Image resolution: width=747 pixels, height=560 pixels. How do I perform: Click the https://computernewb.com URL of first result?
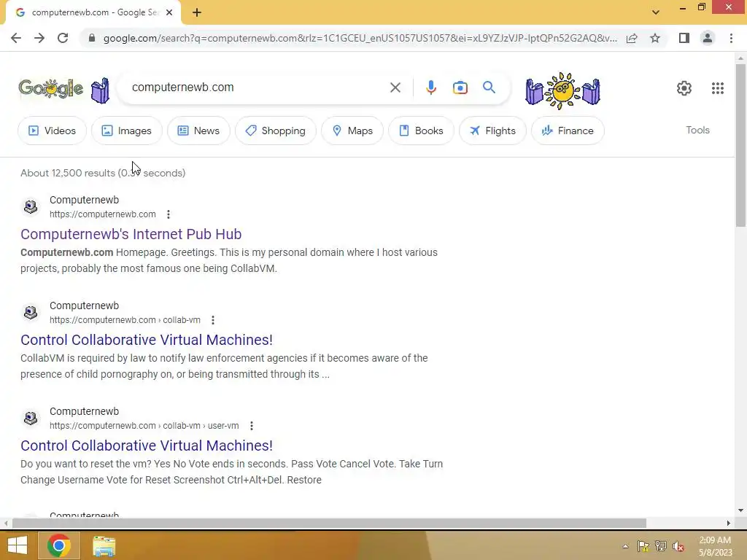pos(102,214)
